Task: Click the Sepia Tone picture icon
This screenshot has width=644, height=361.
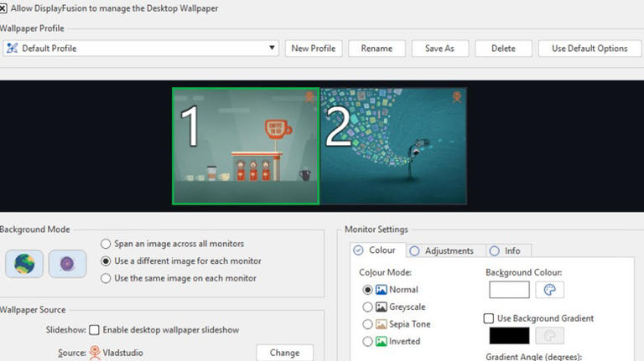Action: 382,324
